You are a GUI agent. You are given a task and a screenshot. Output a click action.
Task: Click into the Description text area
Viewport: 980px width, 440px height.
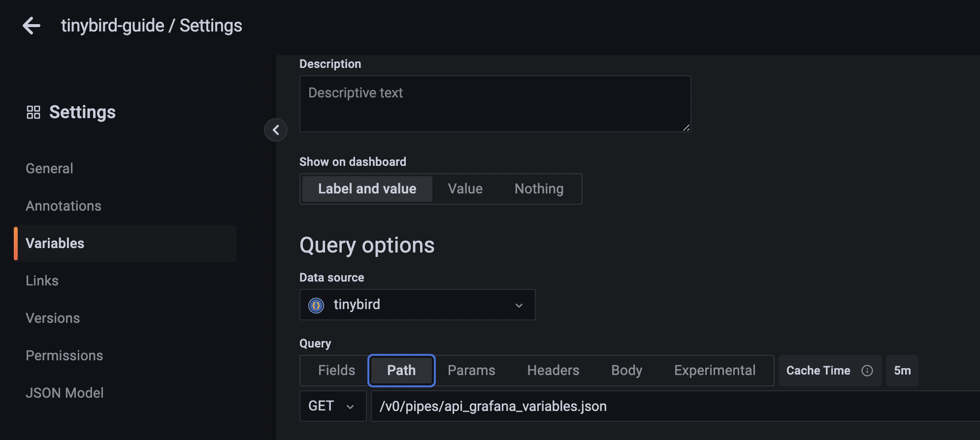pos(495,104)
